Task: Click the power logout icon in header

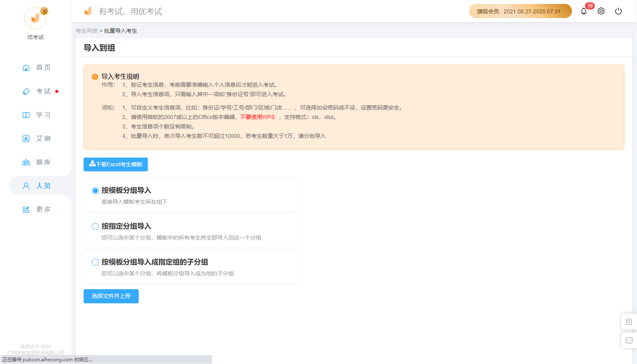Action: [618, 11]
